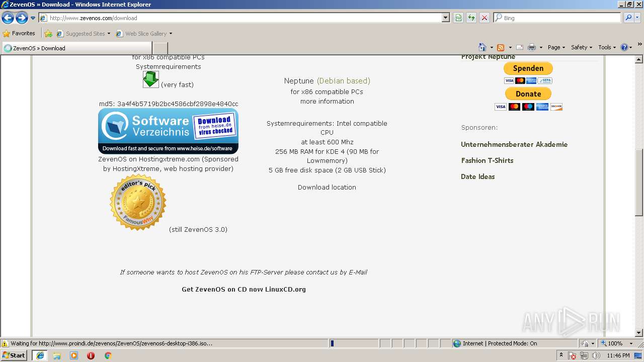644x362 pixels.
Task: Open Favorites star button
Action: pyautogui.click(x=19, y=33)
